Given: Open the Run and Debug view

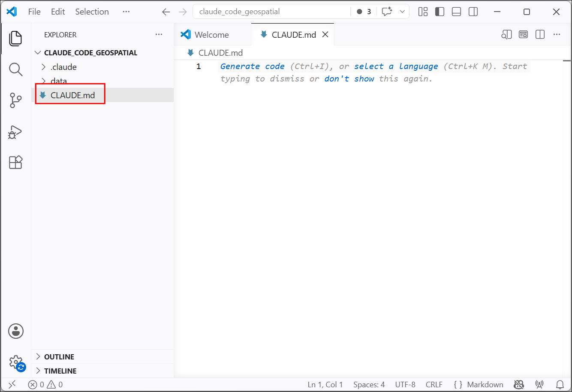Looking at the screenshot, I should 15,132.
